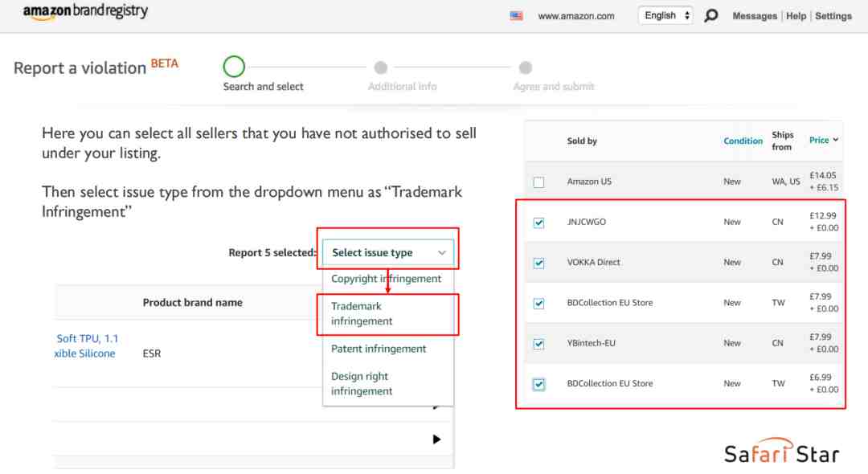The height and width of the screenshot is (474, 868).
Task: Click the US flag marketplace icon
Action: click(x=516, y=16)
